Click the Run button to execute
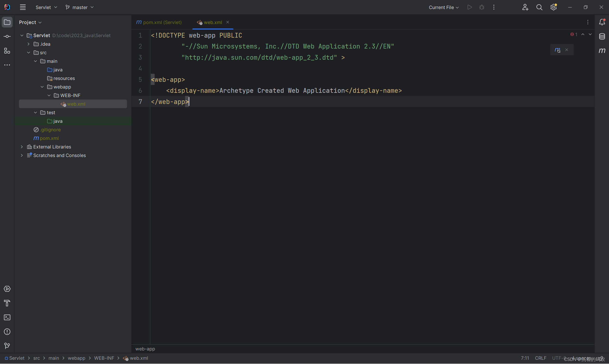The height and width of the screenshot is (364, 609). click(x=469, y=7)
